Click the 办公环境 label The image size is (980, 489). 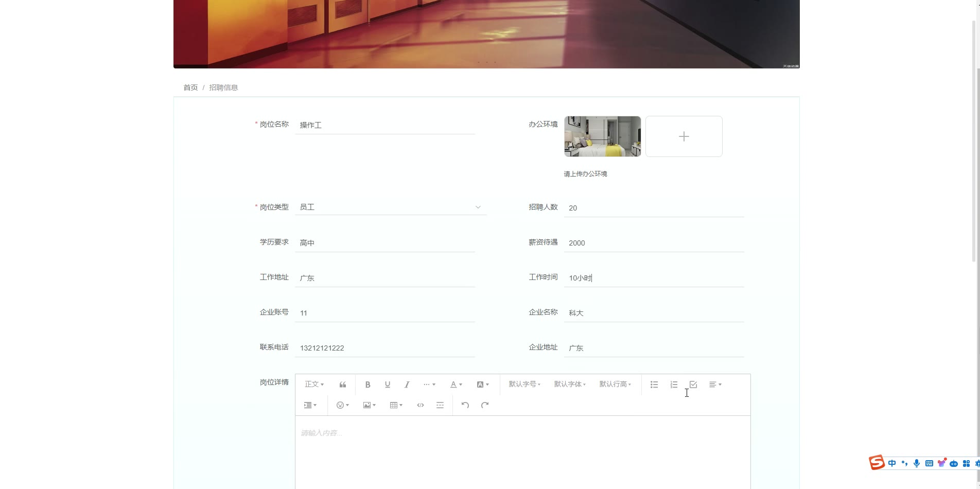click(543, 124)
